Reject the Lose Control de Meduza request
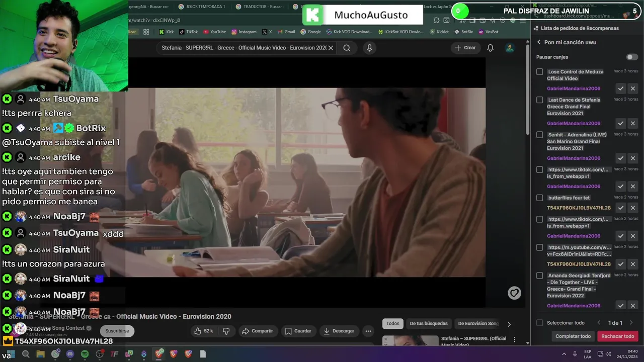The image size is (644, 362). click(633, 88)
